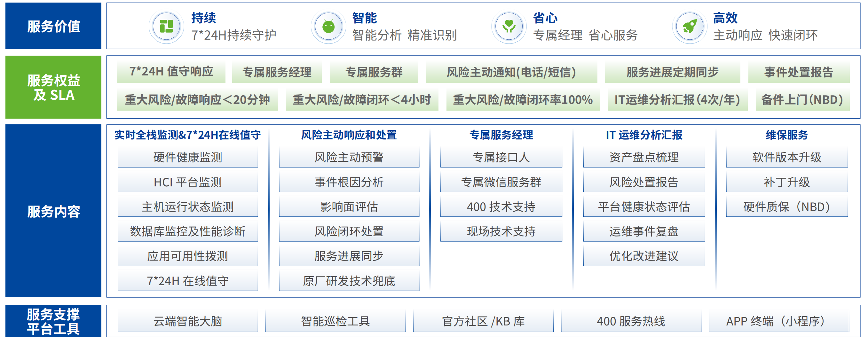Click the 风险处置报告 box
The height and width of the screenshot is (344, 868).
644,182
